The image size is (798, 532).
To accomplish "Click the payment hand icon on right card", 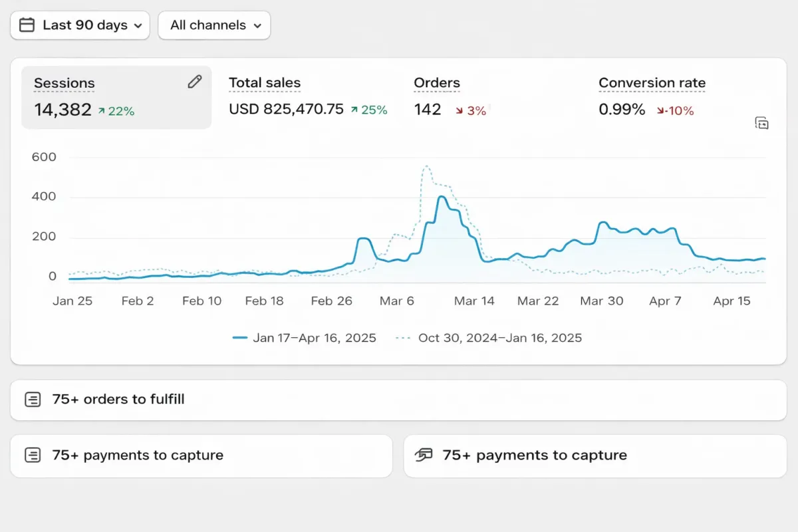I will point(424,456).
